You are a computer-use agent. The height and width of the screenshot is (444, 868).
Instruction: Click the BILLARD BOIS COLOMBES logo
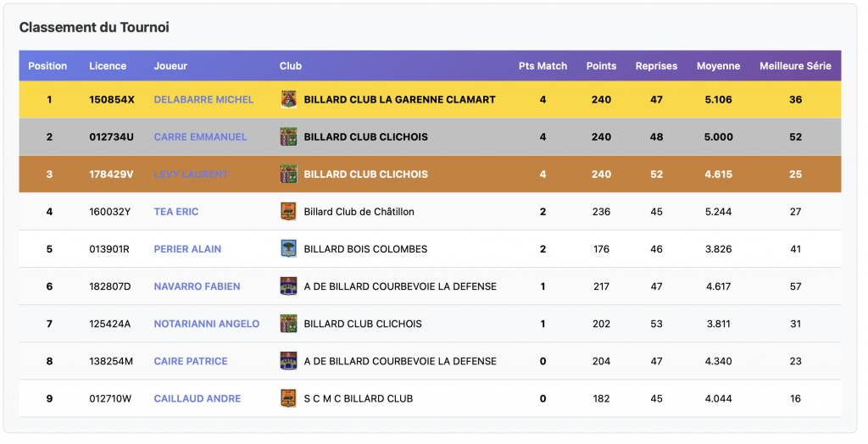pyautogui.click(x=288, y=249)
